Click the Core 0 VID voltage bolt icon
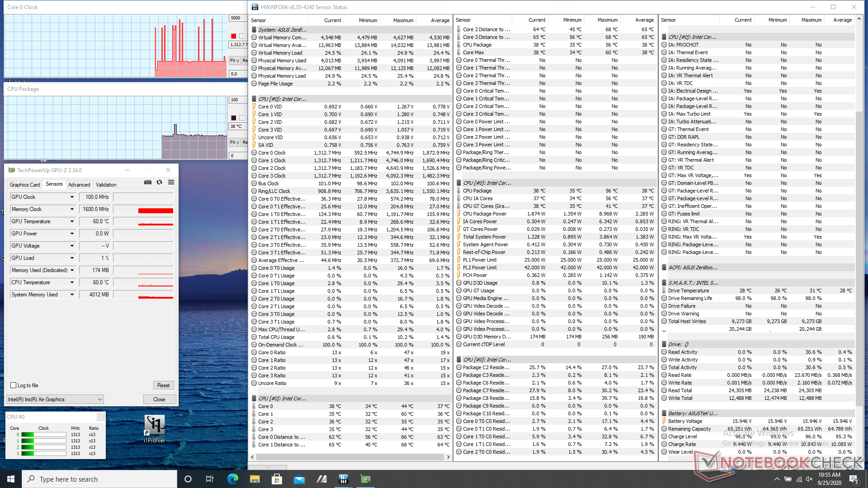Image resolution: width=868 pixels, height=488 pixels. 254,107
